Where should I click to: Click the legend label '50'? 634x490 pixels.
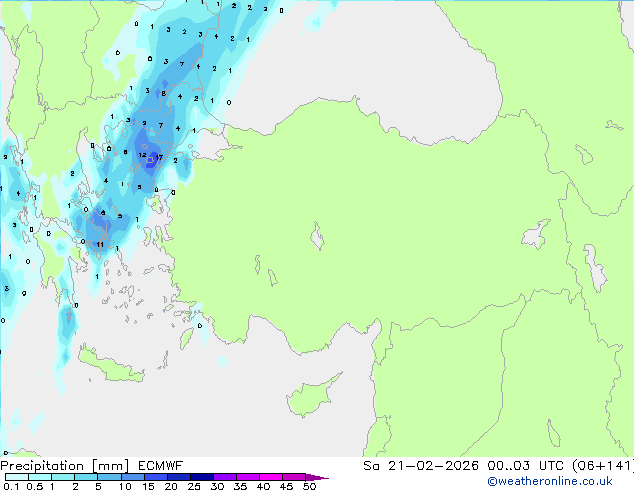click(x=309, y=486)
